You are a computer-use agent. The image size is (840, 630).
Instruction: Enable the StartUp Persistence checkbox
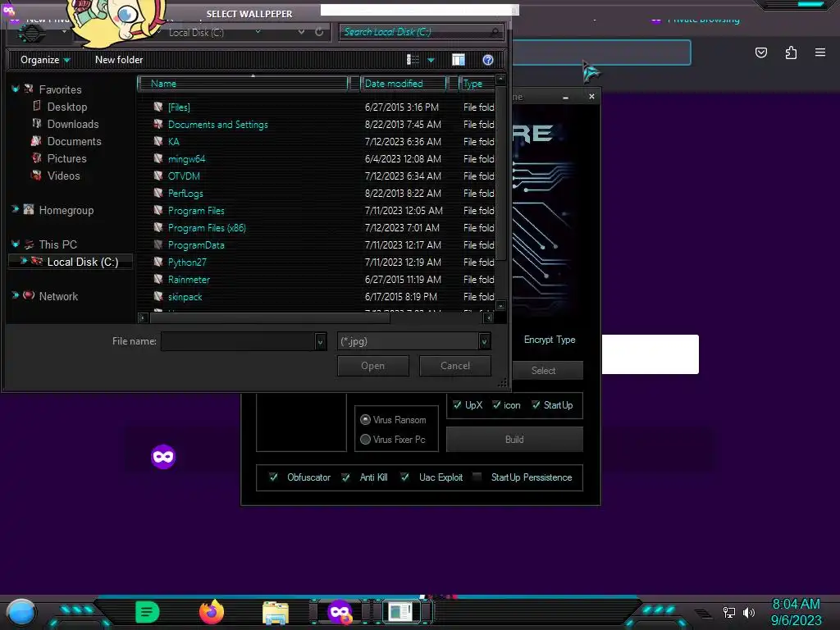pos(477,477)
